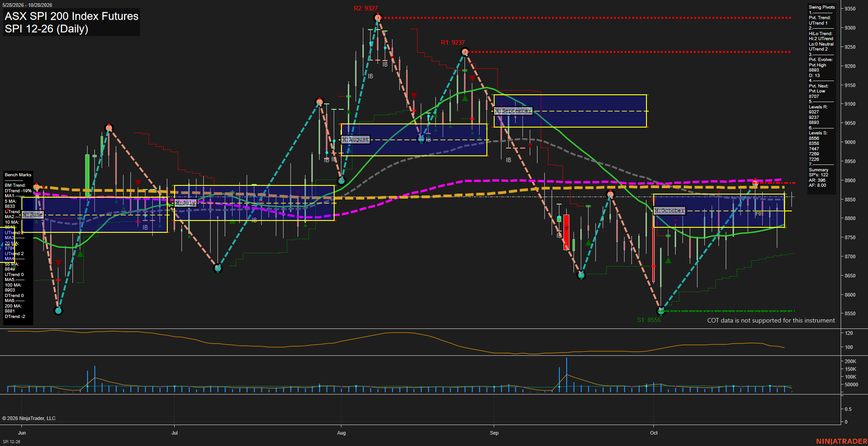Open the SPI 12-26 tab at bottom left
868x446 pixels.
(x=11, y=441)
